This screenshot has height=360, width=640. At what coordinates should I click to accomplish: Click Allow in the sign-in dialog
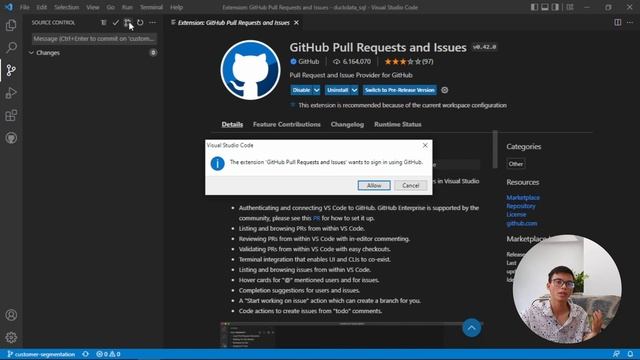pyautogui.click(x=374, y=185)
